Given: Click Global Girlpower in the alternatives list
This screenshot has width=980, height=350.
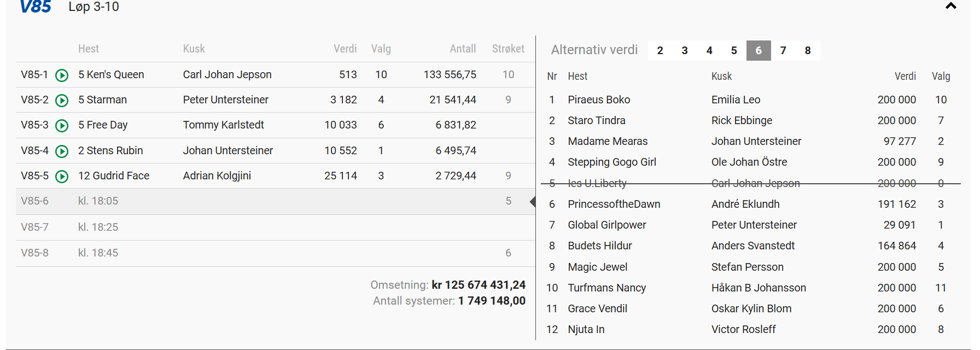Looking at the screenshot, I should 606,225.
